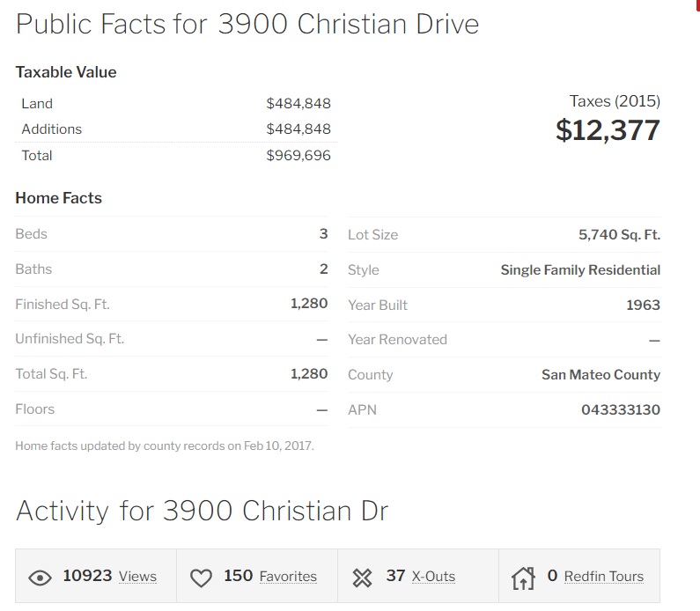This screenshot has height=611, width=700.
Task: Click the X-Outs cross icon
Action: click(x=363, y=578)
